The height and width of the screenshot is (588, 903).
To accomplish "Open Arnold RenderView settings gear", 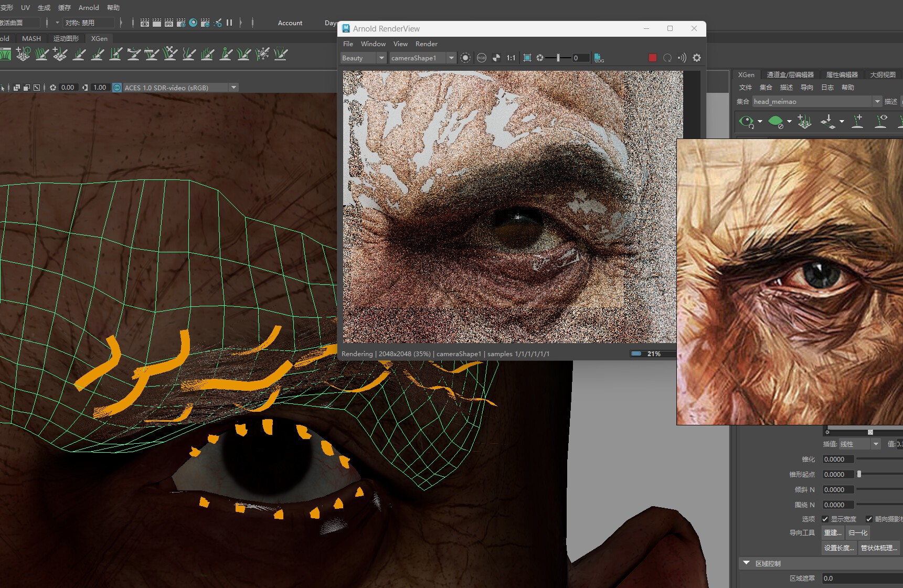I will pyautogui.click(x=697, y=58).
